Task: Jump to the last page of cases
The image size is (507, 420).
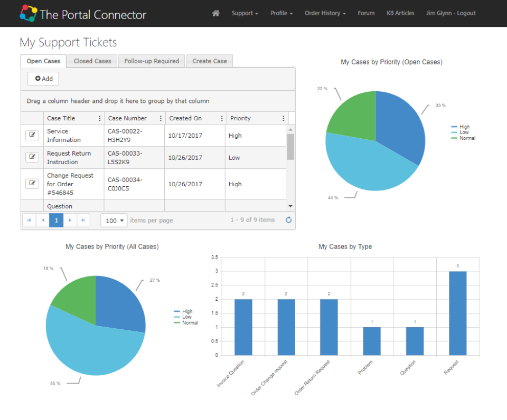Action: pos(83,220)
